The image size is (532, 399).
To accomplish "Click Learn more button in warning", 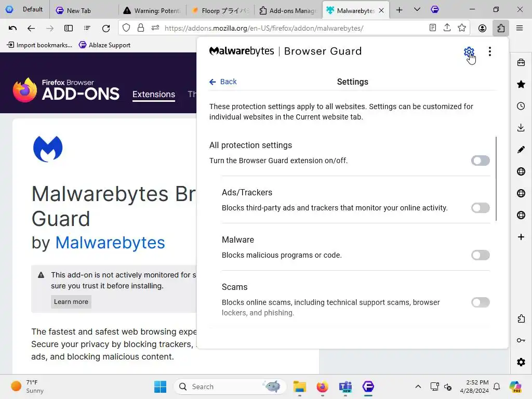I will [71, 302].
